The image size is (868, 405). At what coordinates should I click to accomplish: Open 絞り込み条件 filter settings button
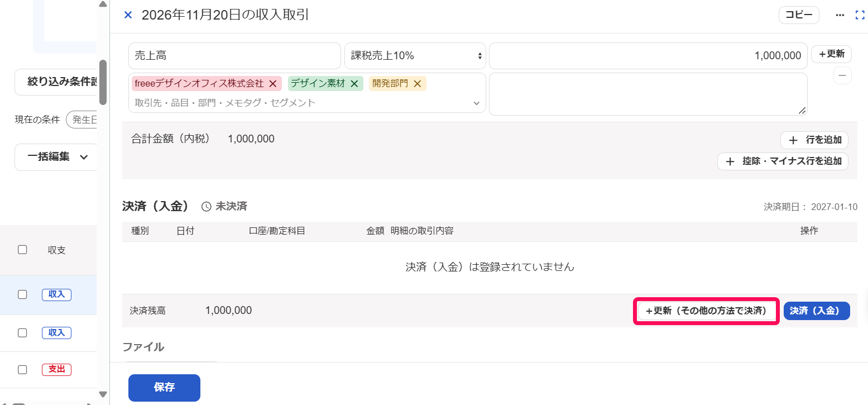click(56, 82)
